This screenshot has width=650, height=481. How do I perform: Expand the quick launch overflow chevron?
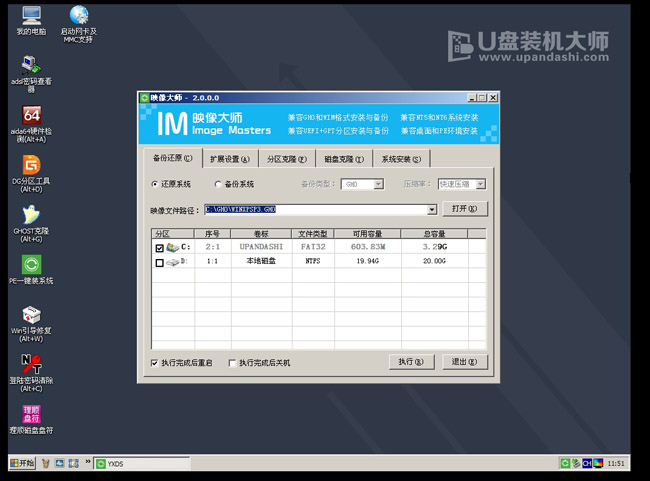88,462
